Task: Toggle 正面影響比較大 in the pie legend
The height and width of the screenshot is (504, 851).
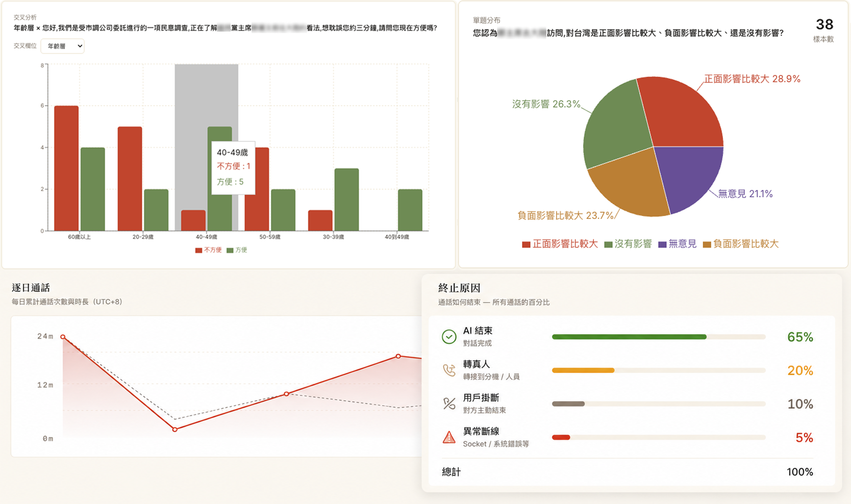Action: (x=560, y=244)
